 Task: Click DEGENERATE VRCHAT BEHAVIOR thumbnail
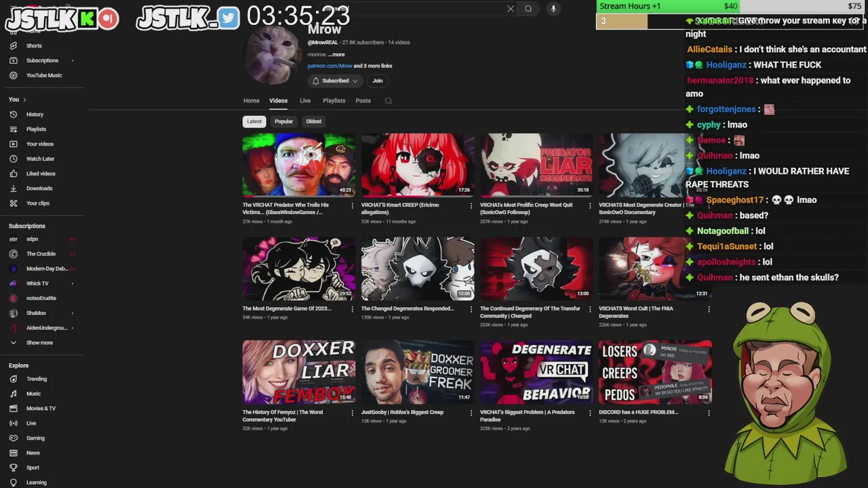tap(536, 371)
